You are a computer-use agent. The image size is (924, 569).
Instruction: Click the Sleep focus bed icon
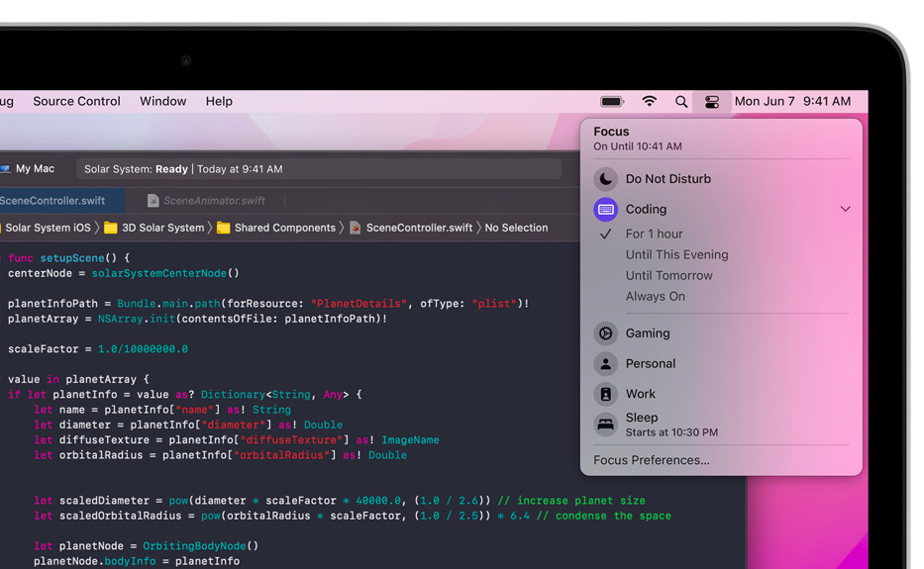click(x=605, y=425)
